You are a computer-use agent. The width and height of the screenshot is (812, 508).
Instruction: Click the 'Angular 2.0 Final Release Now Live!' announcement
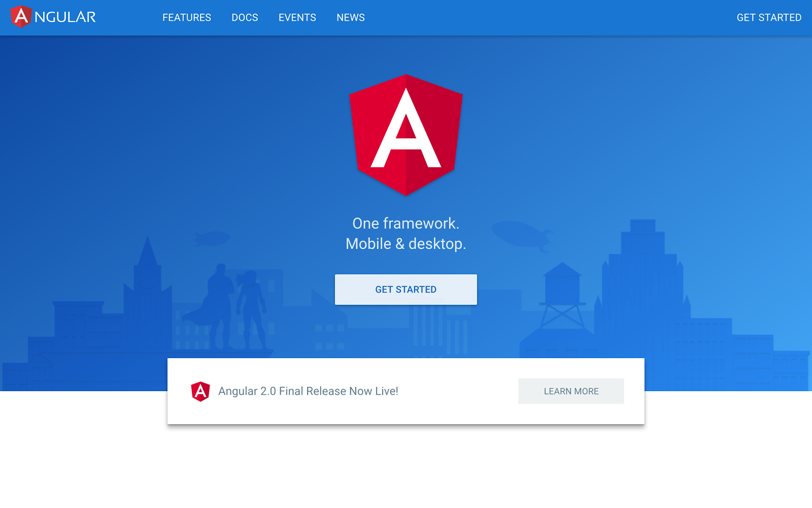[x=309, y=391]
